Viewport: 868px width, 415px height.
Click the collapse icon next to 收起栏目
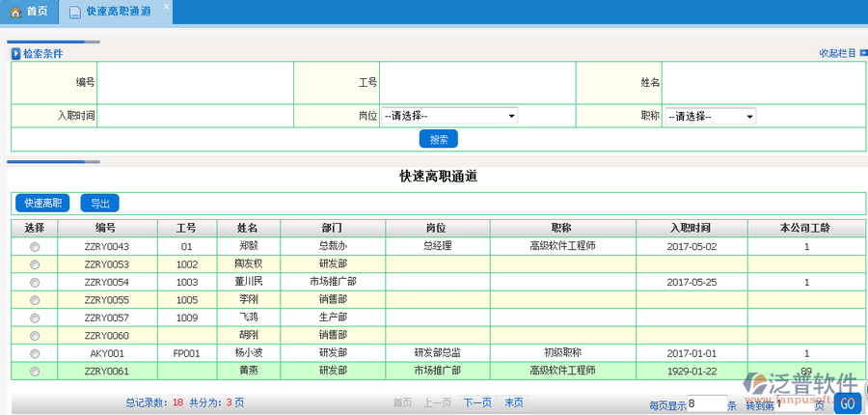[x=862, y=53]
